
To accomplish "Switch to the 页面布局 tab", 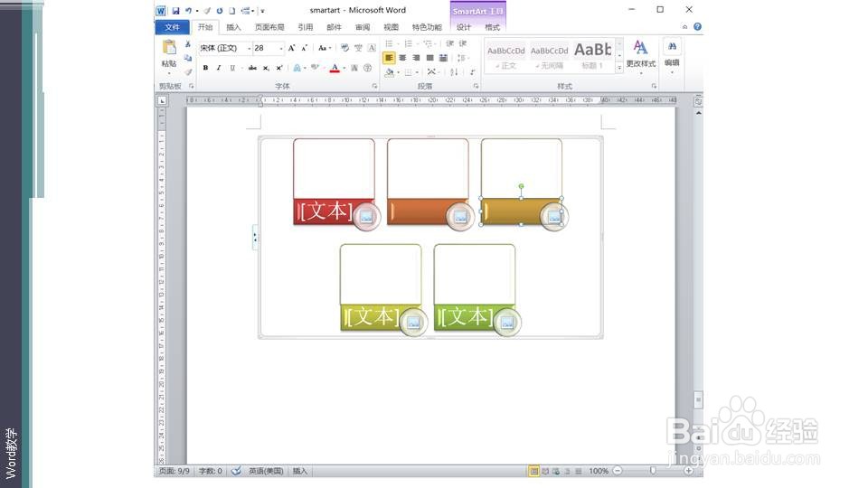I will [269, 27].
